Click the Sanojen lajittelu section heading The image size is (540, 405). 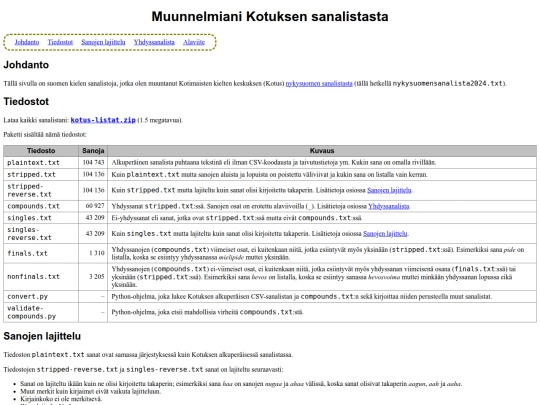click(x=42, y=336)
